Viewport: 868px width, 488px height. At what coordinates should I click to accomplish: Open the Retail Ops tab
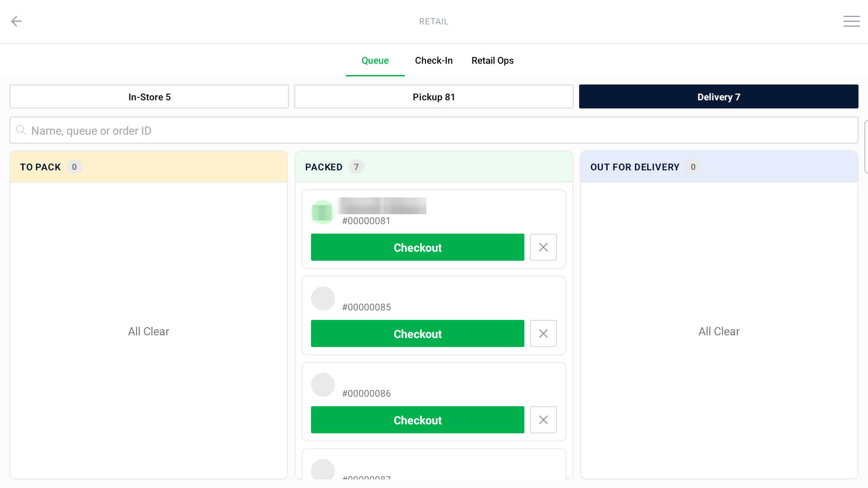click(x=492, y=61)
